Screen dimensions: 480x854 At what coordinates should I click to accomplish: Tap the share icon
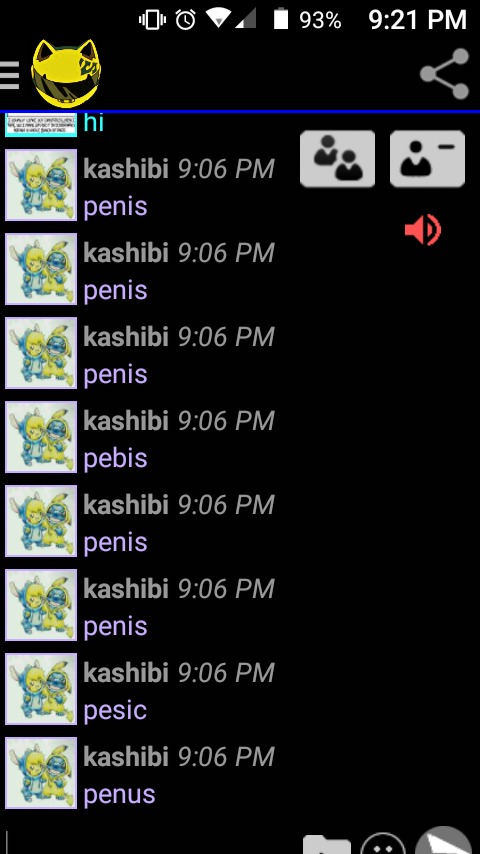(445, 74)
